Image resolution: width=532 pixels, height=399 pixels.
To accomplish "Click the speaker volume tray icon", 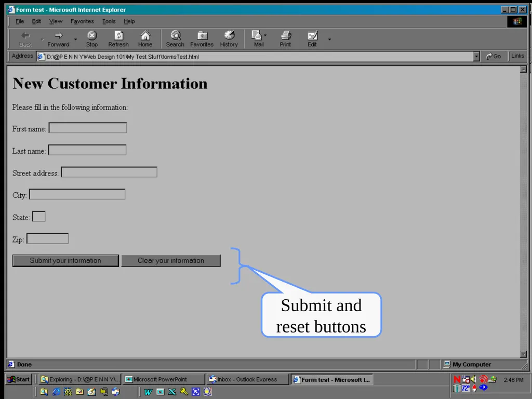I will [473, 379].
